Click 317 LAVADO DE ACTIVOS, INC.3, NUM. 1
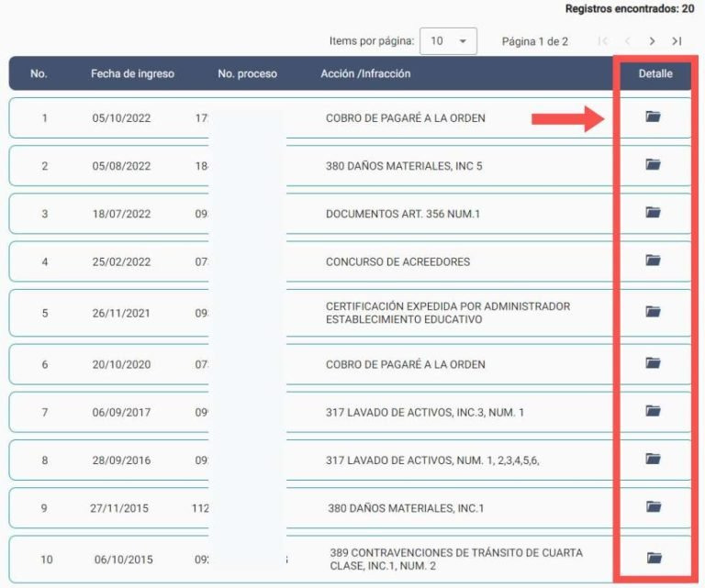Viewport: 705px width, 588px height. (425, 413)
